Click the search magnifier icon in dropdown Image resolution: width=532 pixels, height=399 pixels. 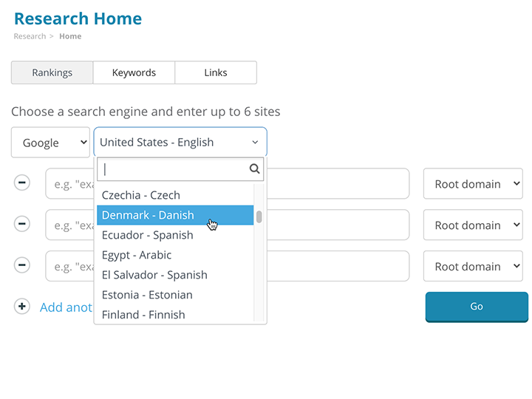(x=255, y=169)
